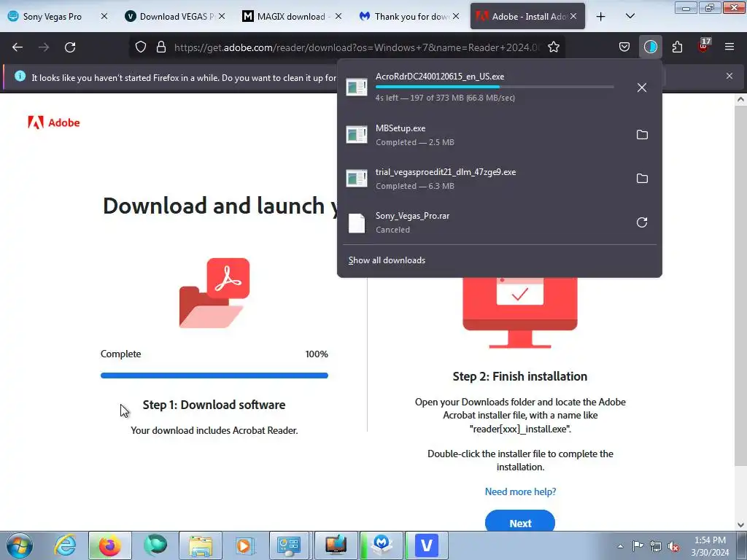Reload the current Adobe page
Screen dimensions: 747x560
(x=70, y=47)
